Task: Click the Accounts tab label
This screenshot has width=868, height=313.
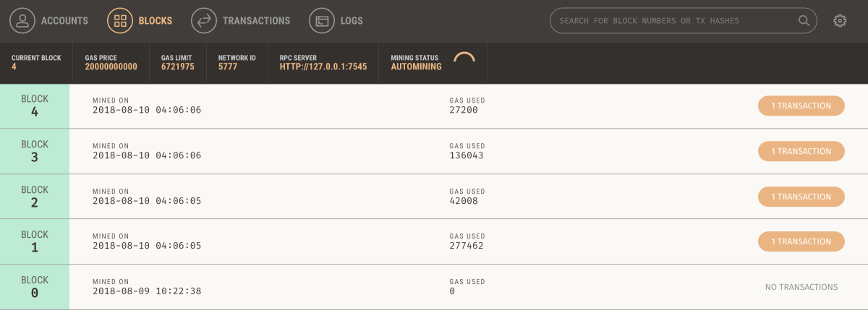Action: [x=64, y=21]
